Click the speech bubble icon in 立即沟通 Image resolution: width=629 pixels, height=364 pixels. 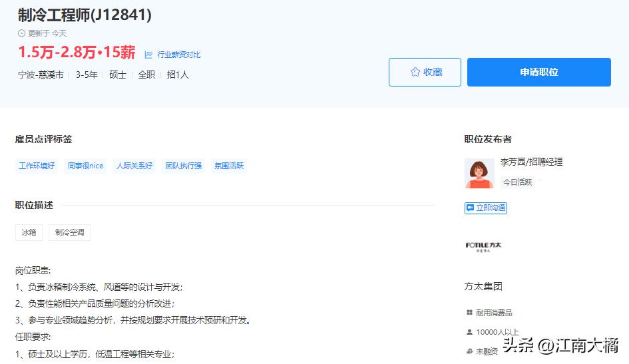tap(470, 208)
